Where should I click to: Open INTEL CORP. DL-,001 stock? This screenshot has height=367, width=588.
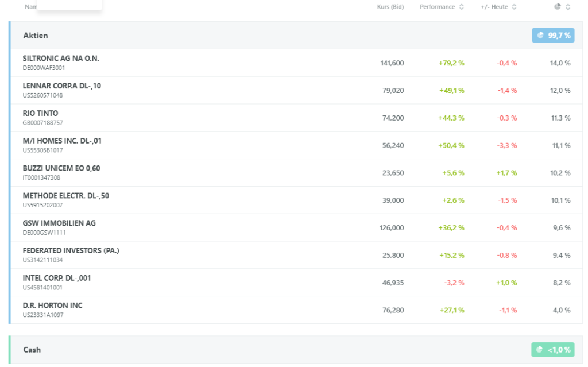(57, 278)
